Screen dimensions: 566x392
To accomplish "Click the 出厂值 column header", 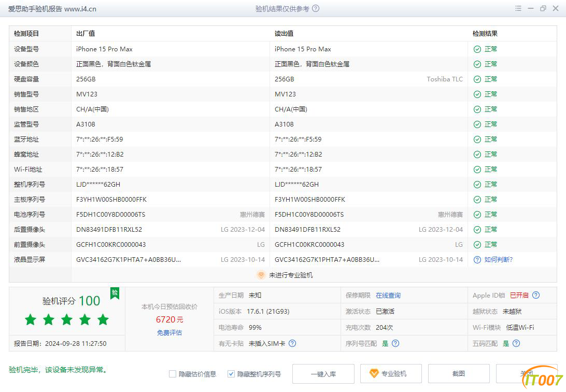I will (x=86, y=34).
